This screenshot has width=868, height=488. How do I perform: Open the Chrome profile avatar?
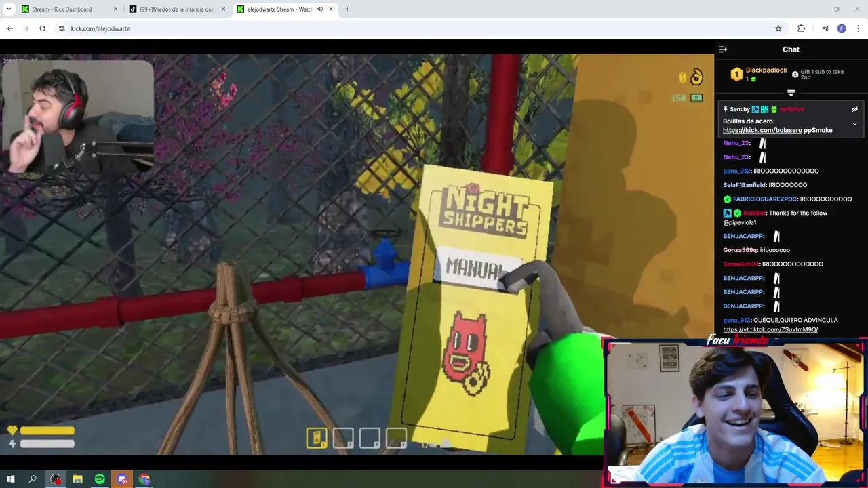(x=842, y=28)
